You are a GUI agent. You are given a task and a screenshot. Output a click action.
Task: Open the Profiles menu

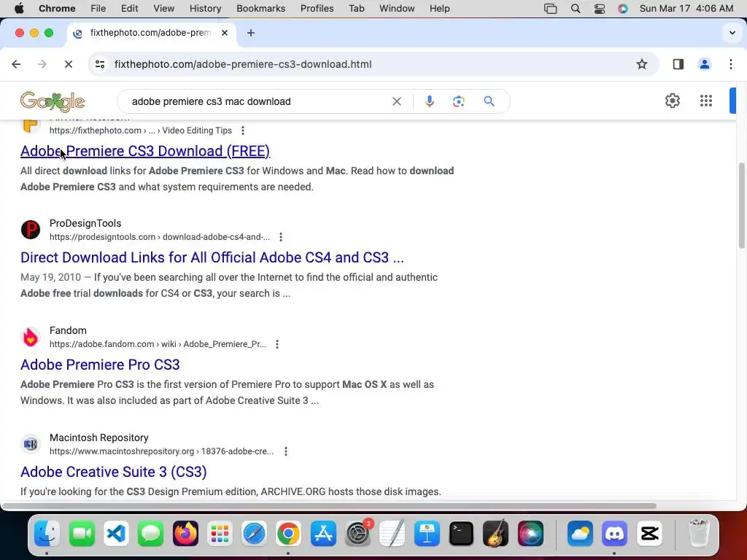[317, 9]
